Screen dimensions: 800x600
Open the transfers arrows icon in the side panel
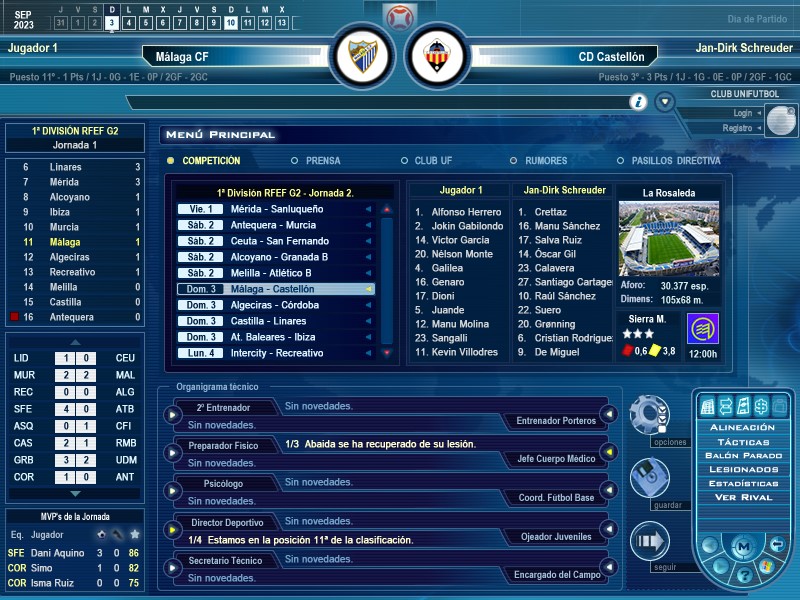[726, 406]
